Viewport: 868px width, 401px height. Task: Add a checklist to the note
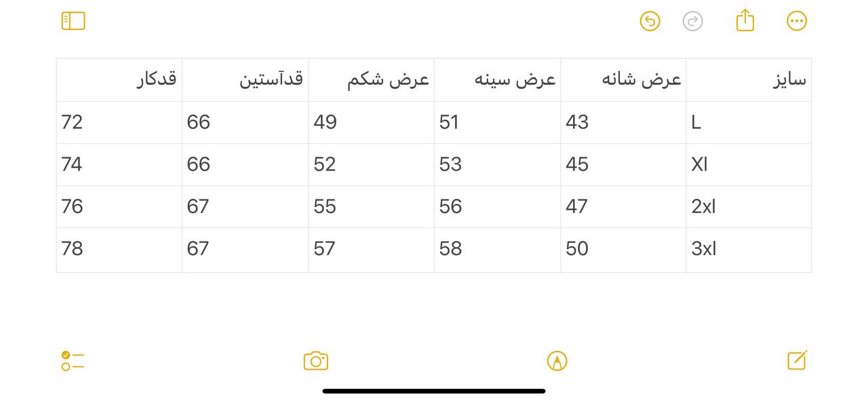pos(73,360)
